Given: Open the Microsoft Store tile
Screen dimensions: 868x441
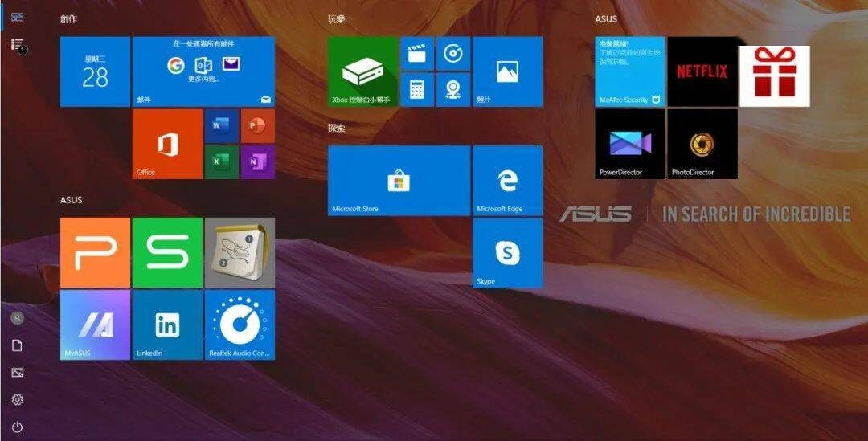Looking at the screenshot, I should [x=399, y=181].
